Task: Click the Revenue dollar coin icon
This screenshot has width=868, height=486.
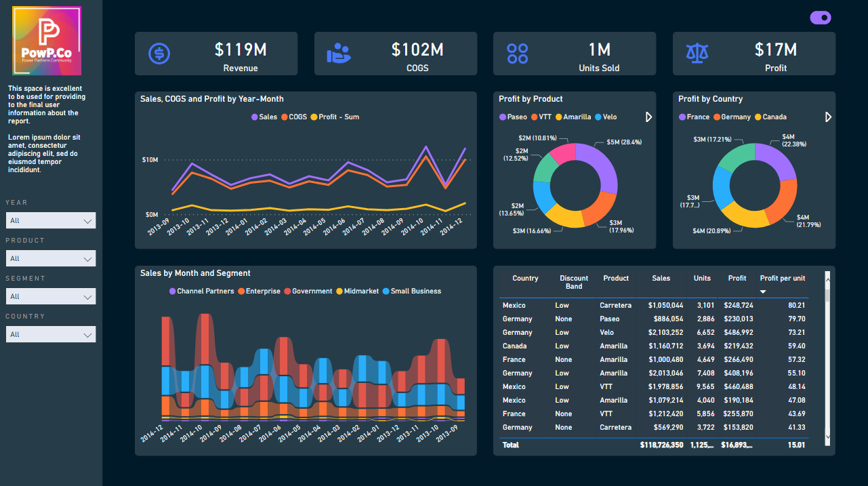Action: (x=159, y=53)
